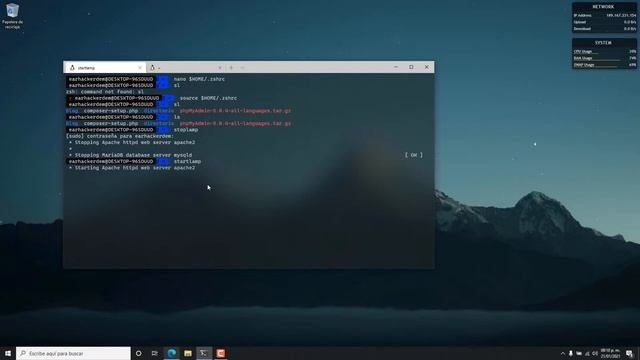Image resolution: width=640 pixels, height=360 pixels.
Task: Click the SYSTEM widget header
Action: pyautogui.click(x=603, y=43)
